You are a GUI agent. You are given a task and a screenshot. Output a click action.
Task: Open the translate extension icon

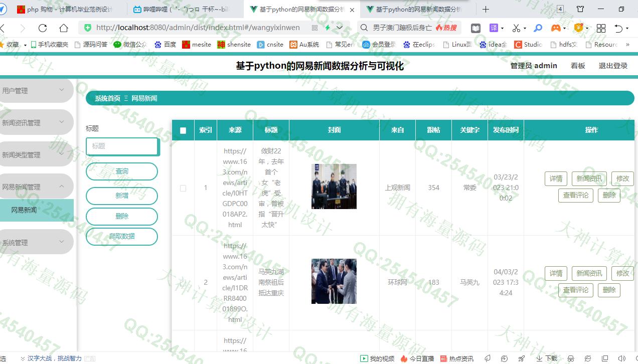[494, 28]
